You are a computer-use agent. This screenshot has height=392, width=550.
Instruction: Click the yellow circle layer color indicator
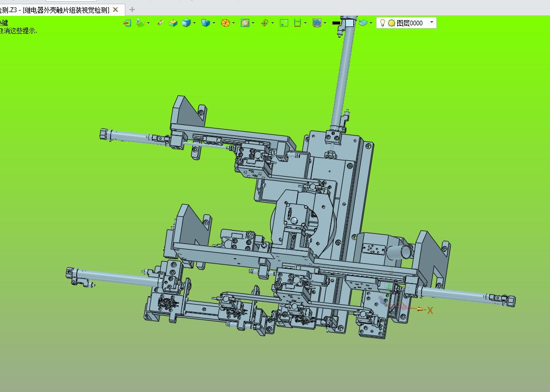tap(392, 23)
